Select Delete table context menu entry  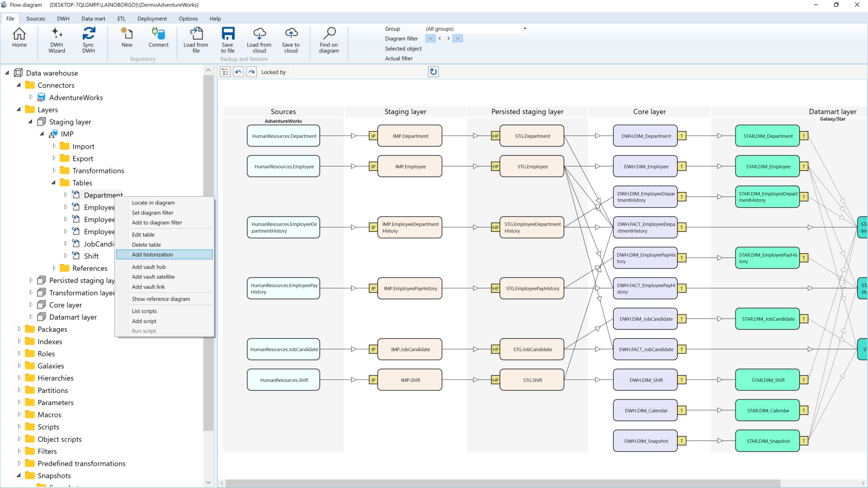click(165, 244)
